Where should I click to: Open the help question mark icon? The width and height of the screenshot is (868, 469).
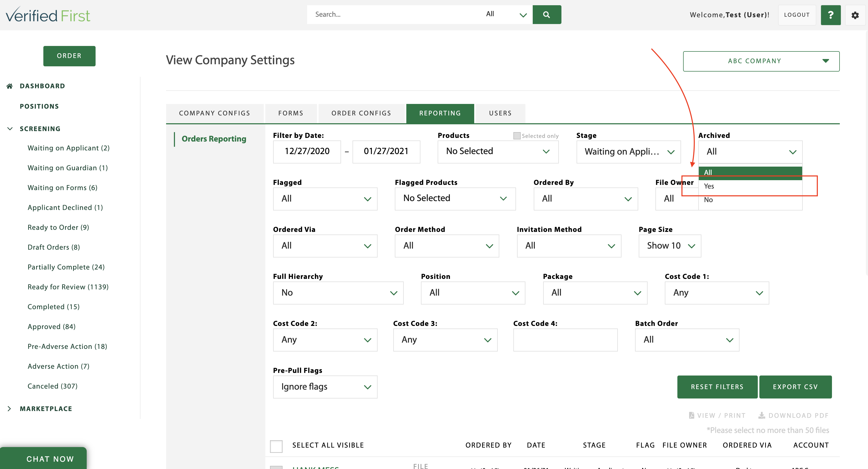[x=831, y=15]
